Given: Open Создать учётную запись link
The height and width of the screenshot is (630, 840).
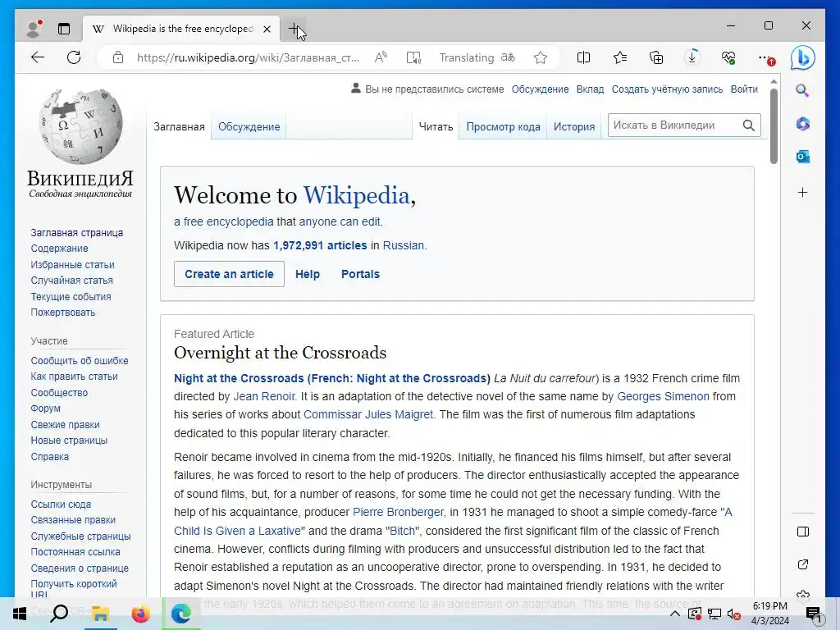Looking at the screenshot, I should click(667, 89).
